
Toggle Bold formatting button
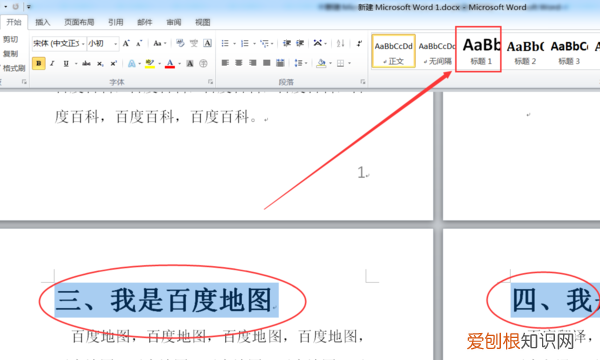coord(39,63)
